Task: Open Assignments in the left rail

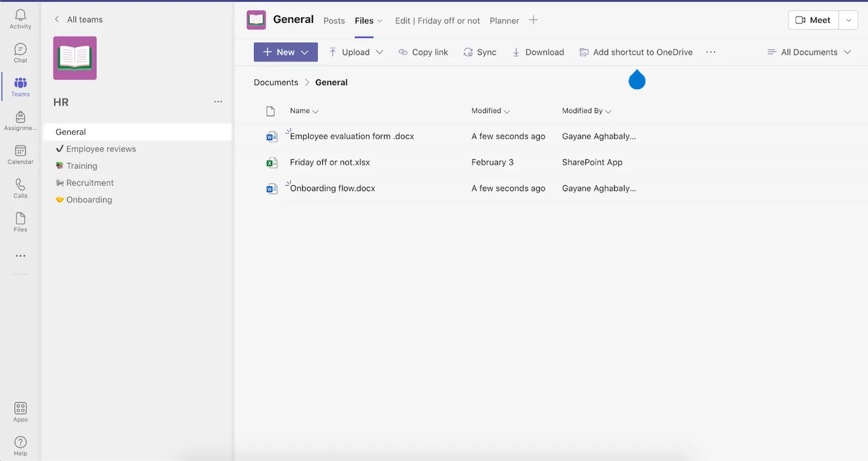Action: (20, 120)
